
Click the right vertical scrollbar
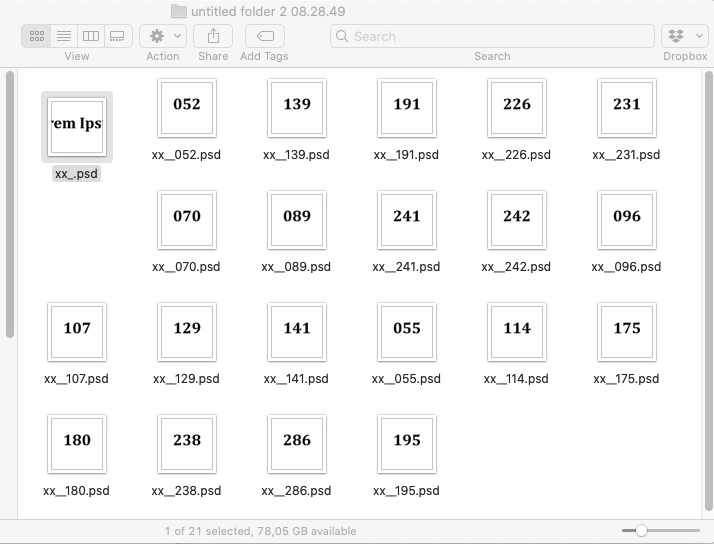click(709, 291)
